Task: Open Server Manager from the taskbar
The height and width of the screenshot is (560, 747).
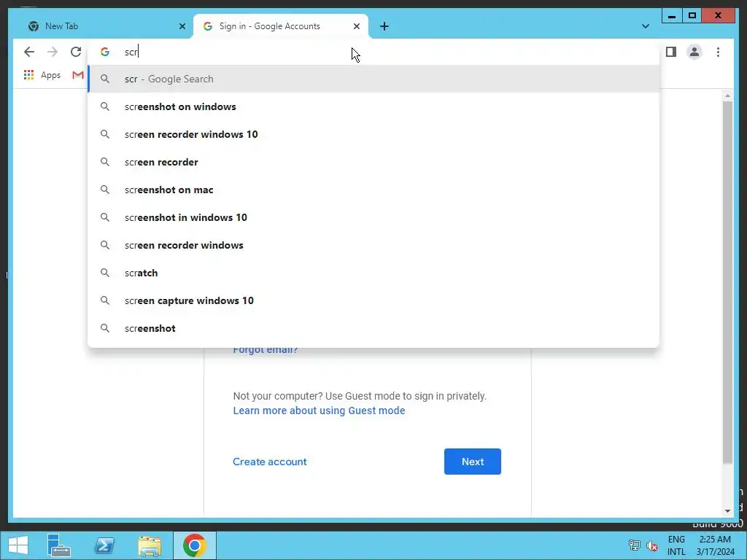Action: (x=59, y=545)
